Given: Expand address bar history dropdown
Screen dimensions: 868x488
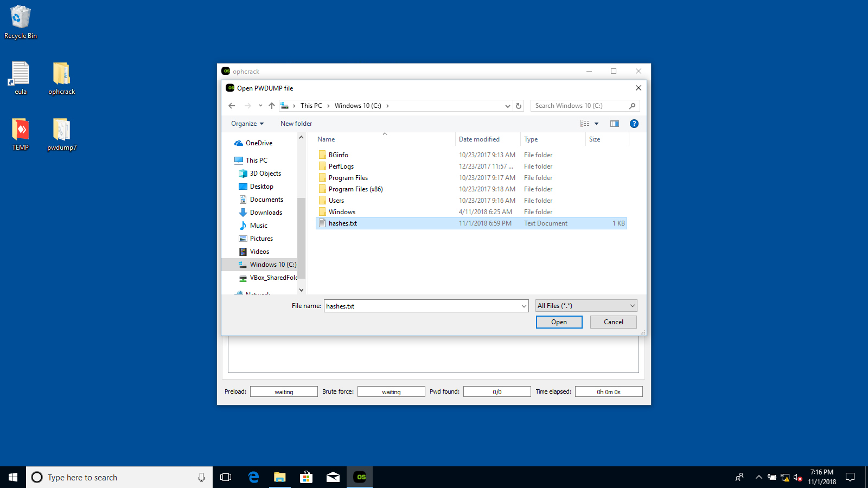Looking at the screenshot, I should (x=507, y=106).
